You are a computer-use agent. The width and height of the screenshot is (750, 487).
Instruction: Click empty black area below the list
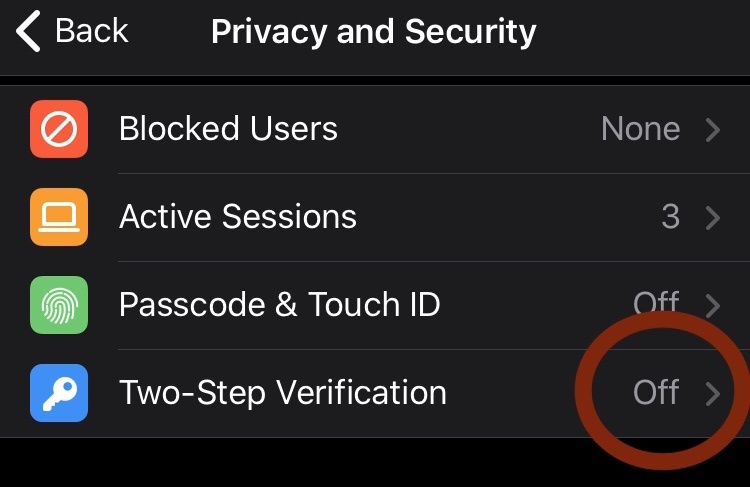pyautogui.click(x=287, y=463)
